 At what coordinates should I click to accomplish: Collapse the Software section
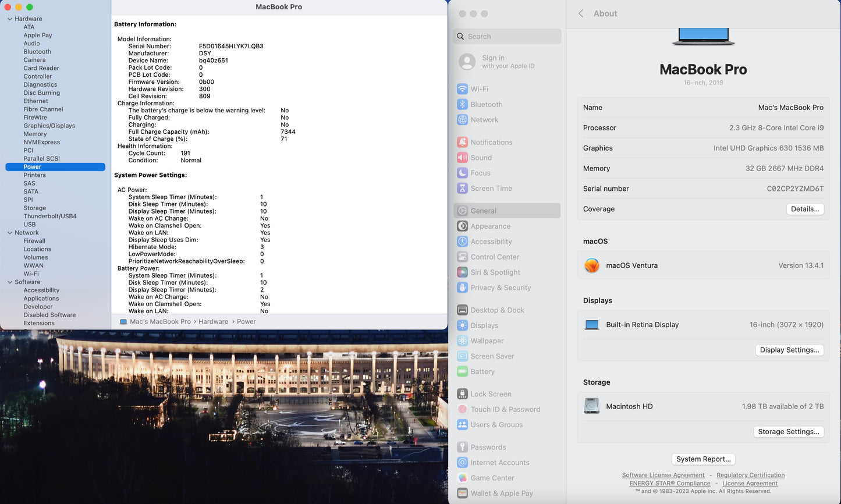pos(10,282)
